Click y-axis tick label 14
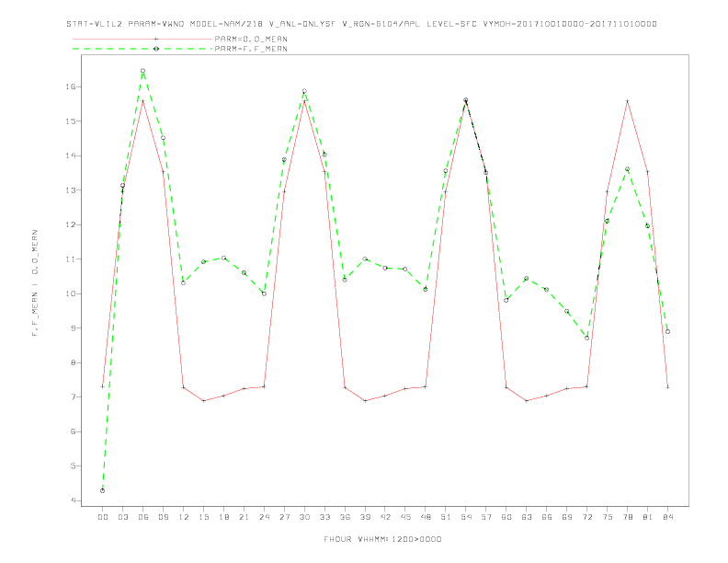 pos(71,155)
